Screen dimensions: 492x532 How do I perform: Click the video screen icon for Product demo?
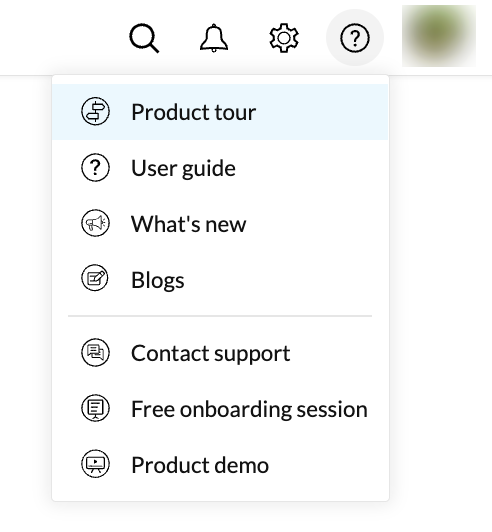(95, 463)
